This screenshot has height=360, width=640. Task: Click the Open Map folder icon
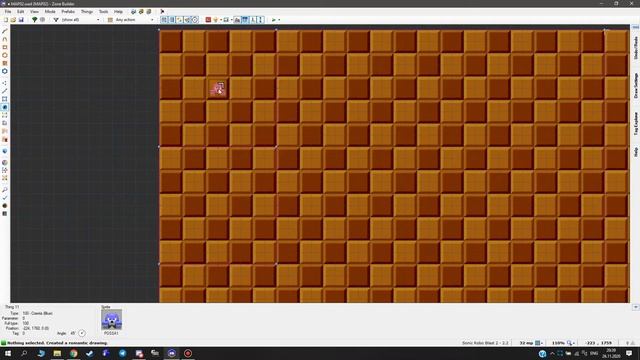tap(13, 20)
